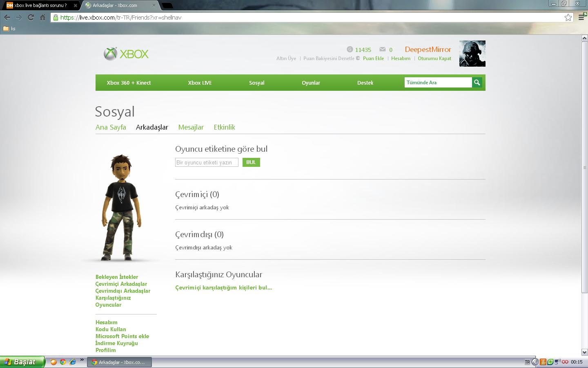The height and width of the screenshot is (368, 588).
Task: Open Karşılaştığınız Oyuncular sidebar link
Action: [113, 301]
